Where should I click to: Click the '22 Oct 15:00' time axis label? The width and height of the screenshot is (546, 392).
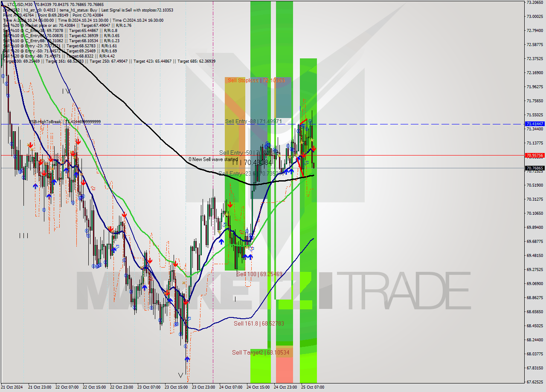(93, 387)
